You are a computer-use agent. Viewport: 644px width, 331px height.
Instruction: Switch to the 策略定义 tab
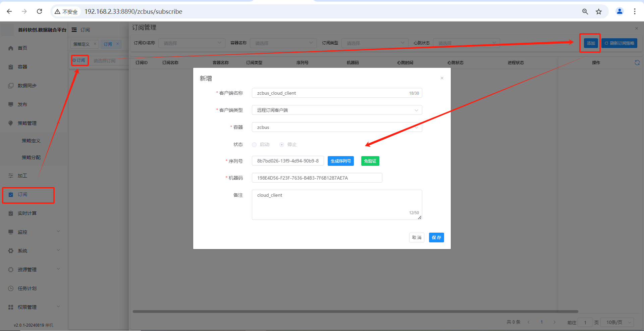[82, 44]
